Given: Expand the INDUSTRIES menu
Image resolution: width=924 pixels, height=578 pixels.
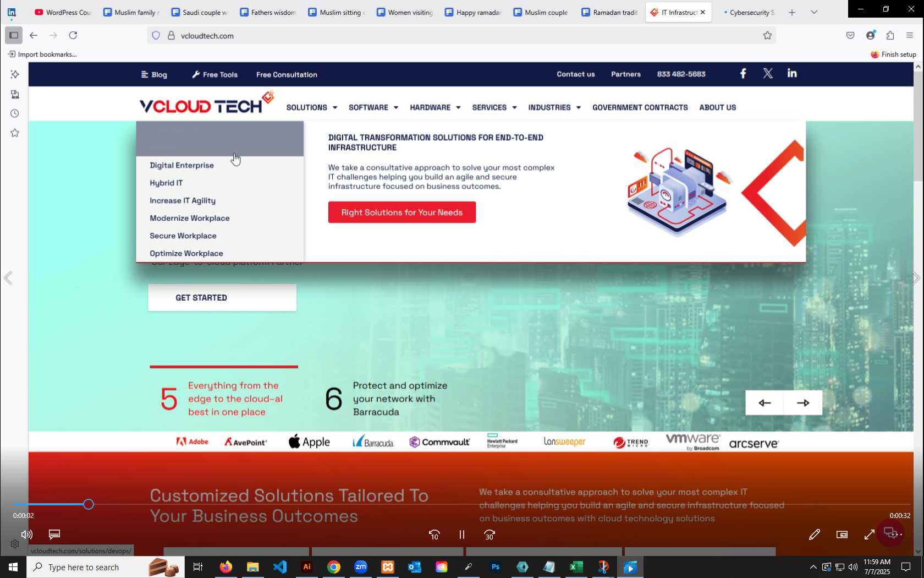Looking at the screenshot, I should [554, 107].
